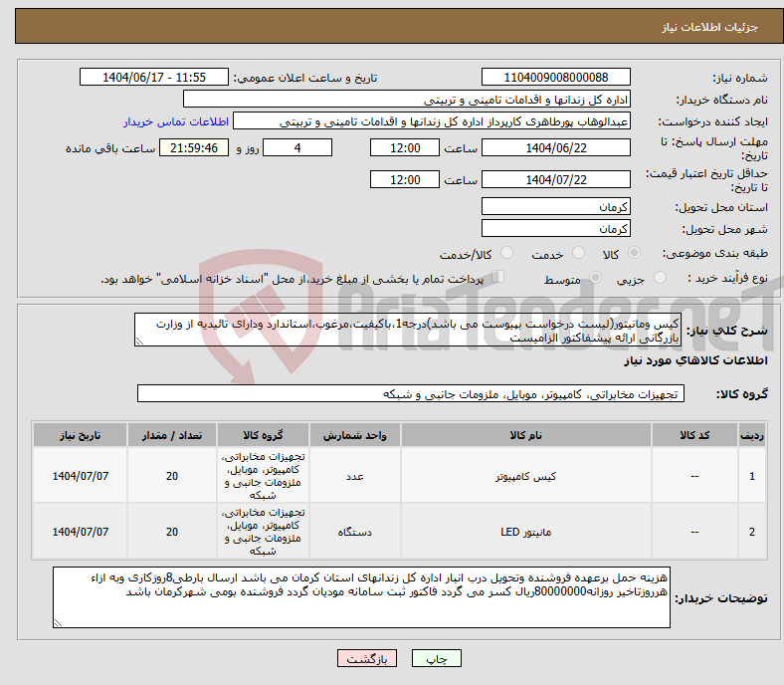Click date 1404/07/07 in کیس کامپیوتر row

pos(80,476)
